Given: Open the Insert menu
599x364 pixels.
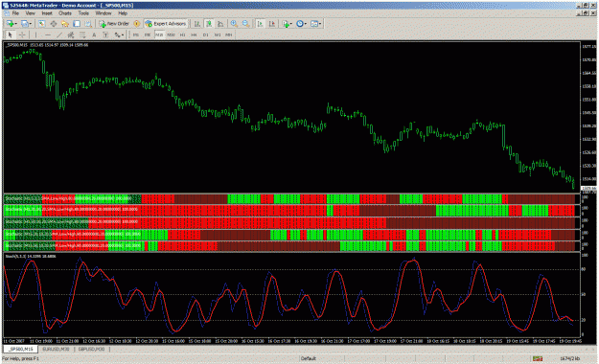Looking at the screenshot, I should pyautogui.click(x=47, y=13).
